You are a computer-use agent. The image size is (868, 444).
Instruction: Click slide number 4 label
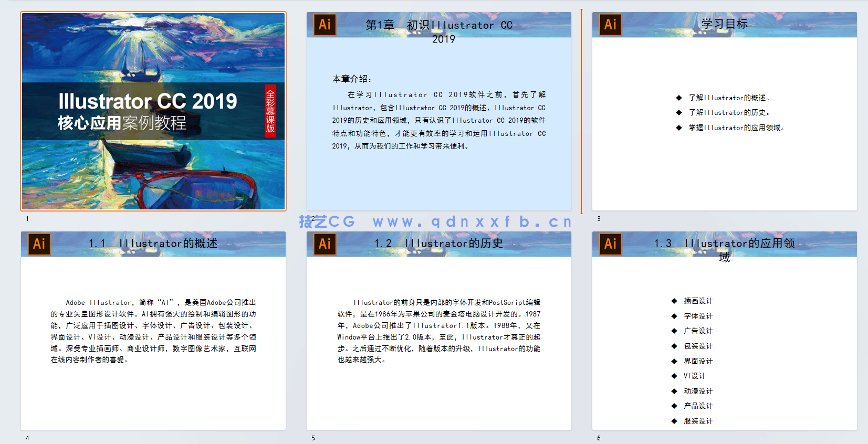(x=27, y=438)
